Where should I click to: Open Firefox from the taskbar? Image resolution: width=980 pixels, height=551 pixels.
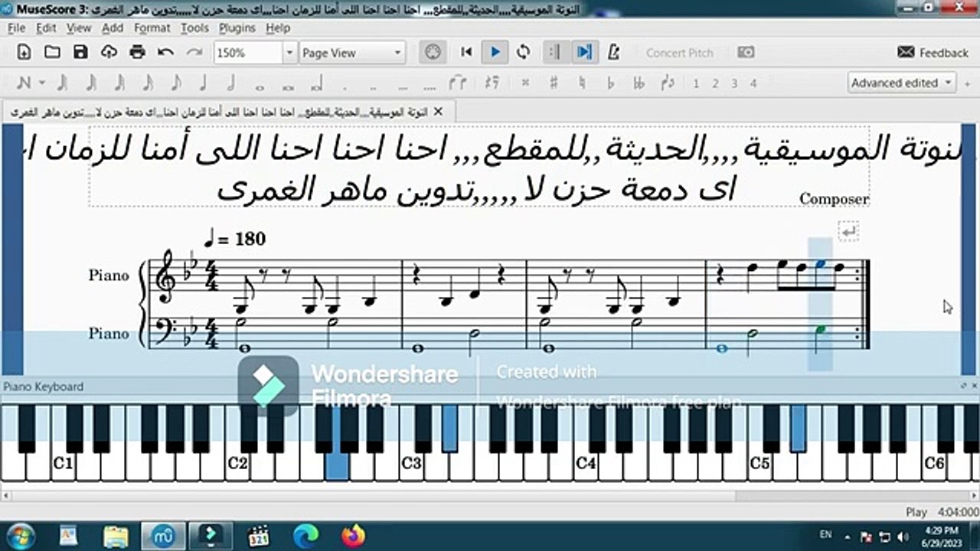353,535
